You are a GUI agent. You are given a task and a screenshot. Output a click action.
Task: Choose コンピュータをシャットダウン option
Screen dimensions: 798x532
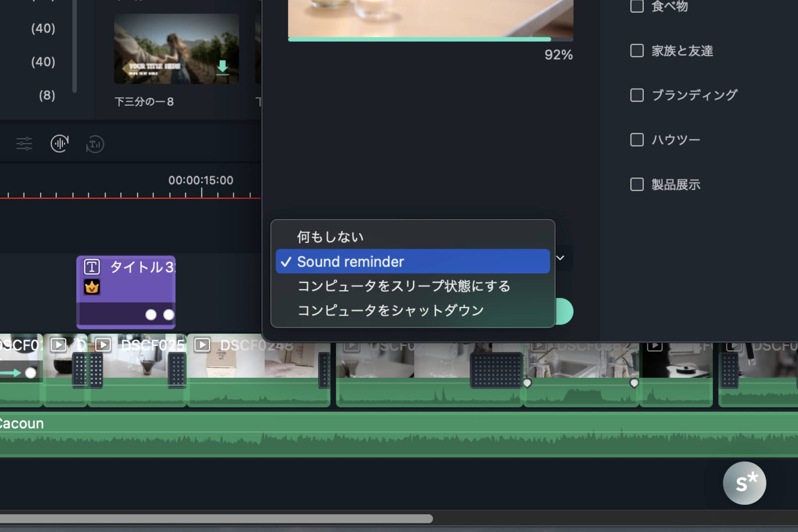(390, 310)
